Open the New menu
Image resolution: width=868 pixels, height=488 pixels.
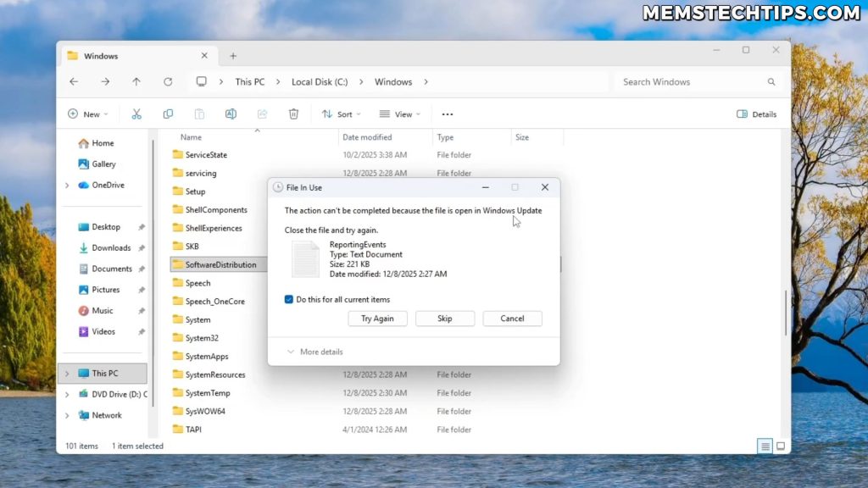pyautogui.click(x=87, y=114)
